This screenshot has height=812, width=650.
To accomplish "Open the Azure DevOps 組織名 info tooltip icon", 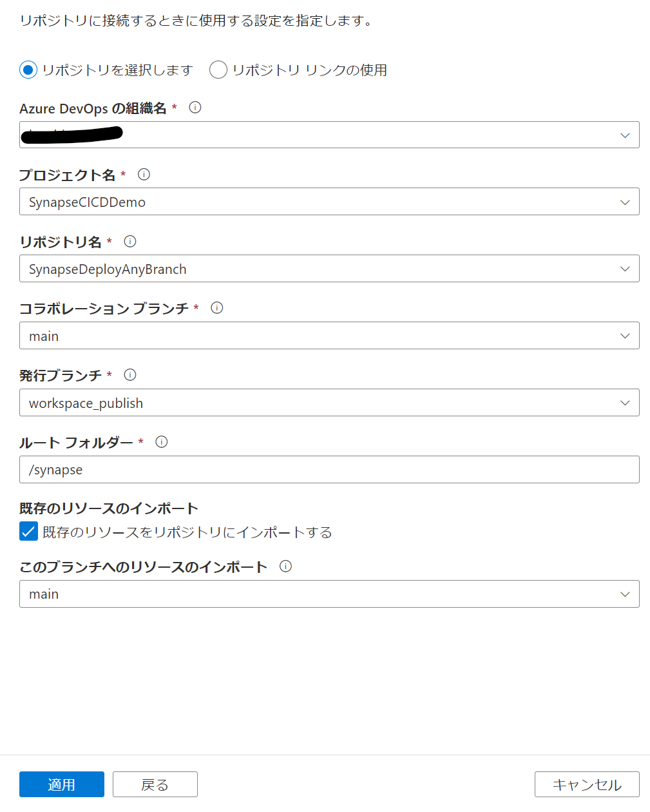I will [x=195, y=108].
